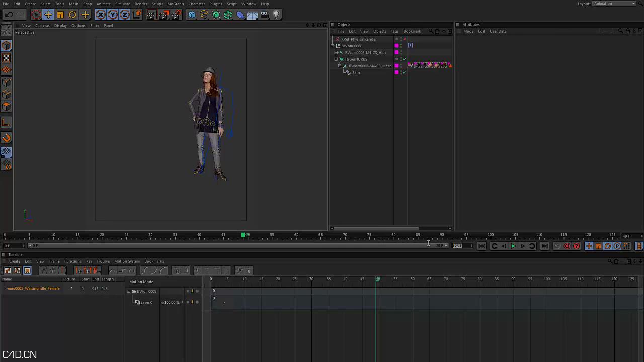Collapse the BWom0008 object tree node
644x362 pixels.
click(x=333, y=46)
